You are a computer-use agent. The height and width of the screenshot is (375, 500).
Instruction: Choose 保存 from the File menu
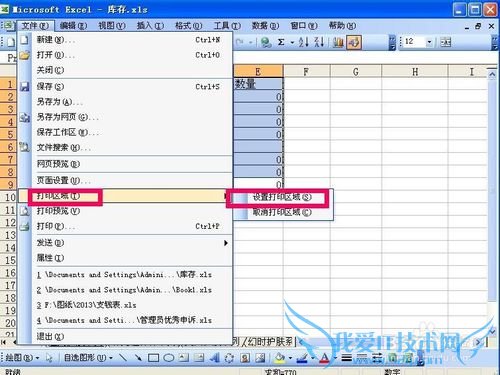click(125, 86)
